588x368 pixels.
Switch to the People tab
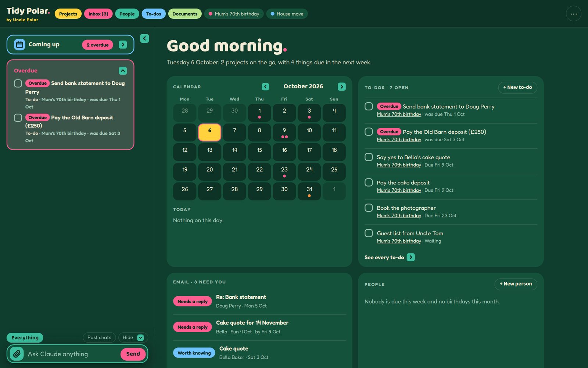127,14
